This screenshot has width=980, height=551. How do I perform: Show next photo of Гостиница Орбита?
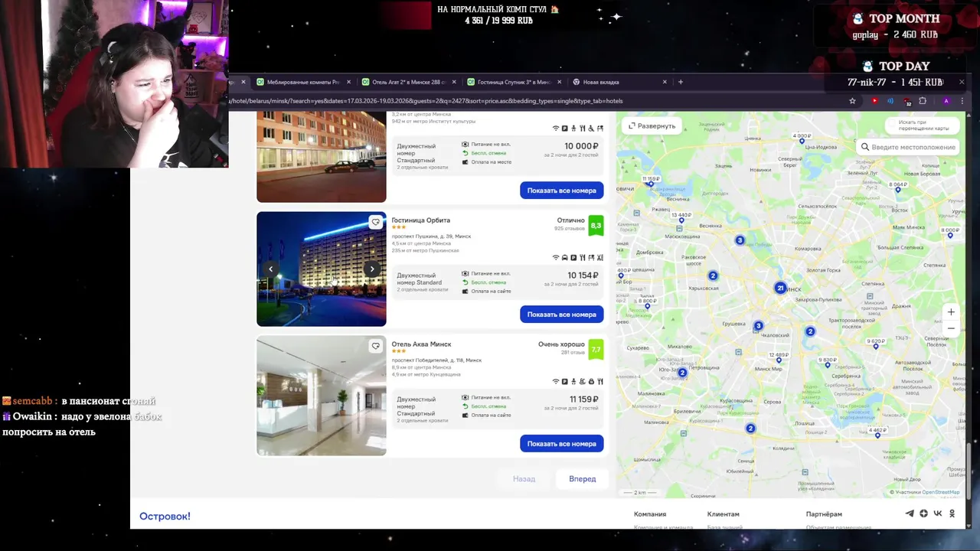[x=372, y=269]
